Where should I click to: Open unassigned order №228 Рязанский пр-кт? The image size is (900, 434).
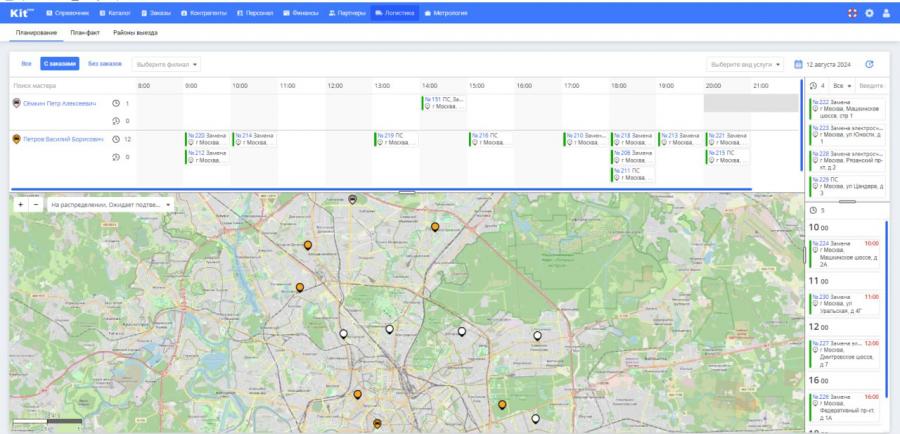[x=847, y=161]
